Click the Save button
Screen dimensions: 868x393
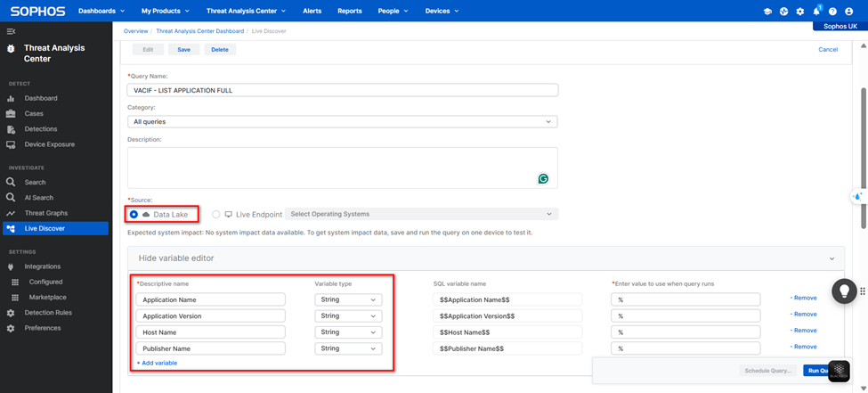(x=183, y=50)
